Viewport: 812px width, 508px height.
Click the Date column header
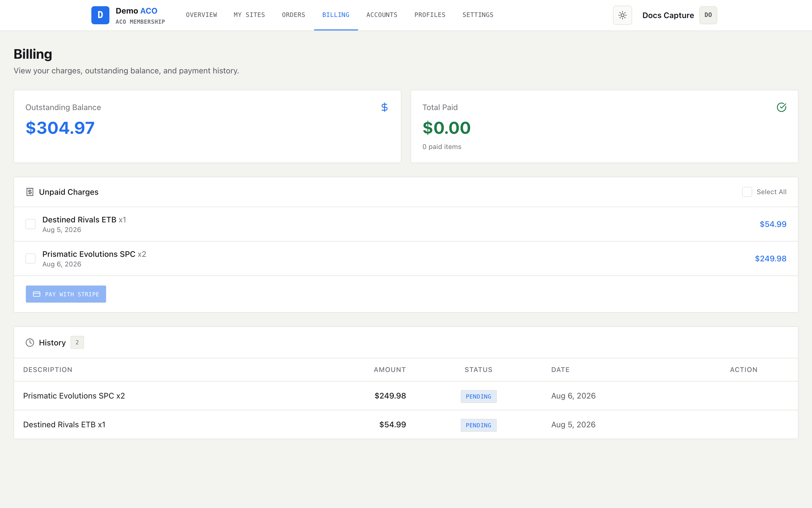click(560, 370)
